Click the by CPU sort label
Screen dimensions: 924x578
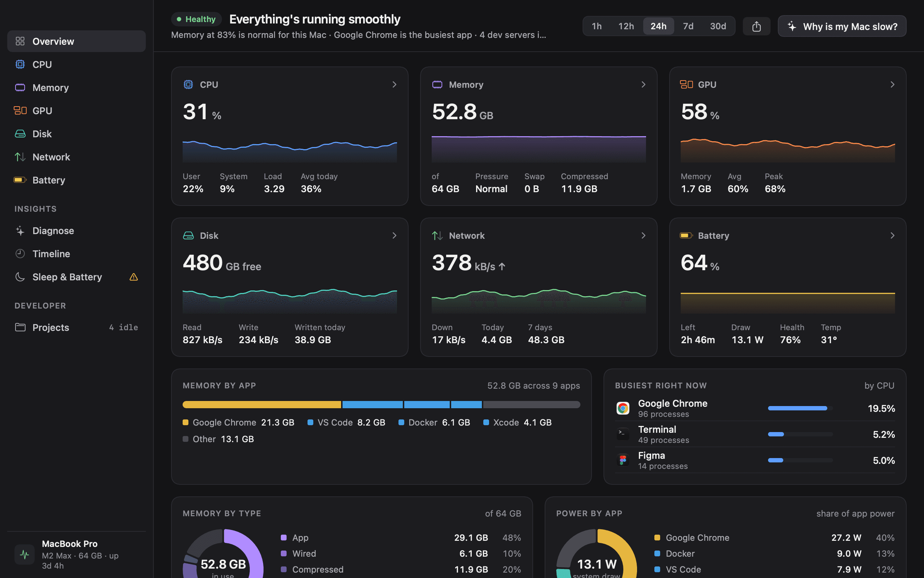(x=879, y=385)
